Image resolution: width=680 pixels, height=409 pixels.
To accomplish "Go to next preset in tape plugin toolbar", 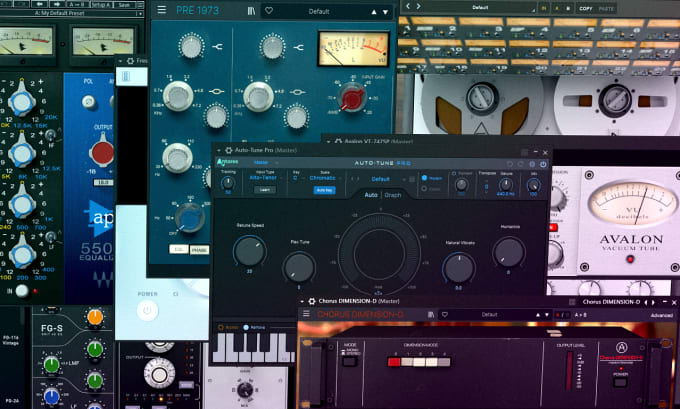I will point(418,6).
